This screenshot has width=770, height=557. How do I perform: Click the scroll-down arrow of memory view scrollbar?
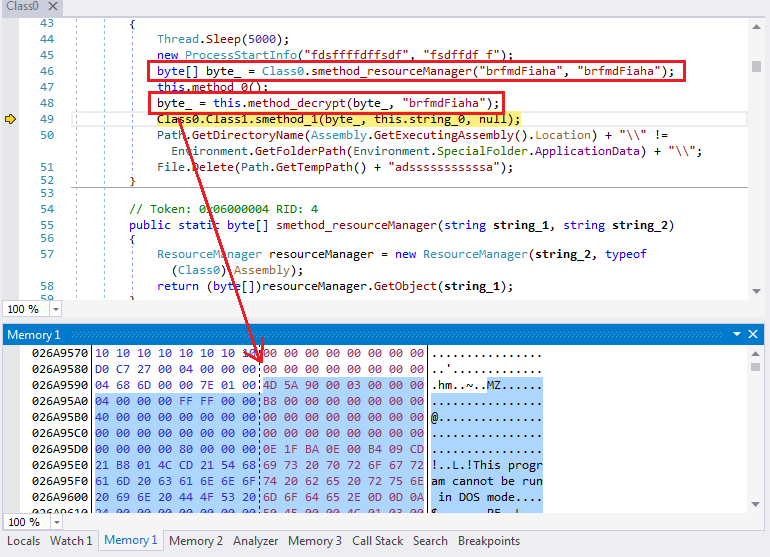click(757, 506)
